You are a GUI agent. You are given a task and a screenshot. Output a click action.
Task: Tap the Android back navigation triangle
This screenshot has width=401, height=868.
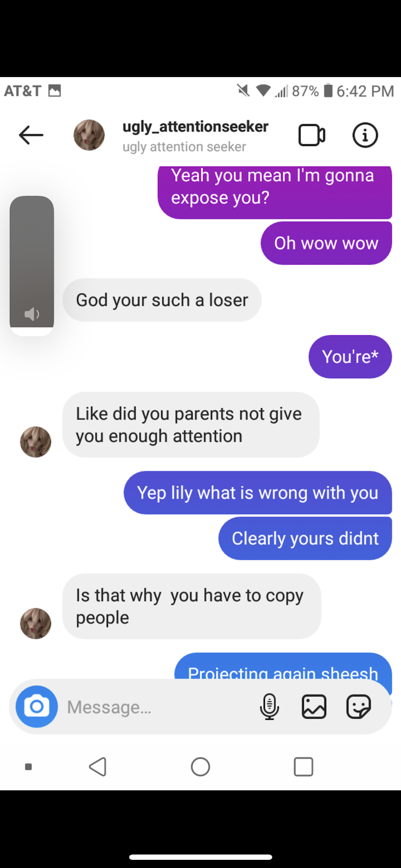98,767
